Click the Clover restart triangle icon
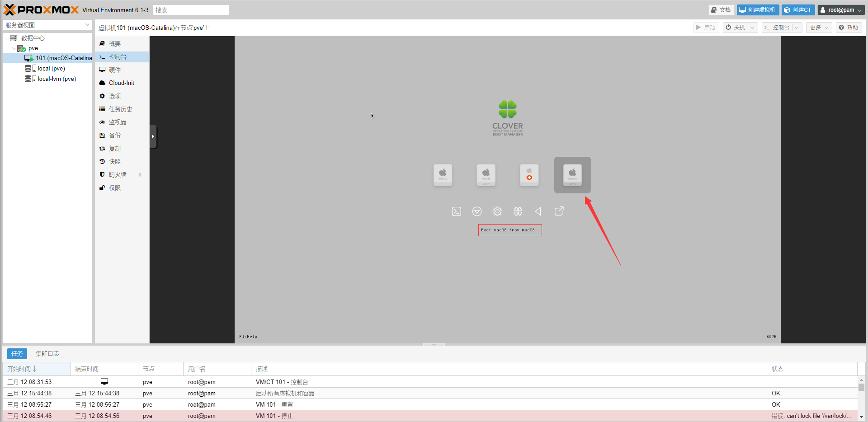The width and height of the screenshot is (868, 422). point(538,211)
